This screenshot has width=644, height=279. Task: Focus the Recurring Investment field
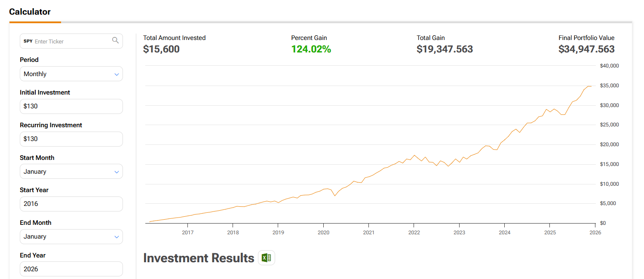(x=71, y=139)
